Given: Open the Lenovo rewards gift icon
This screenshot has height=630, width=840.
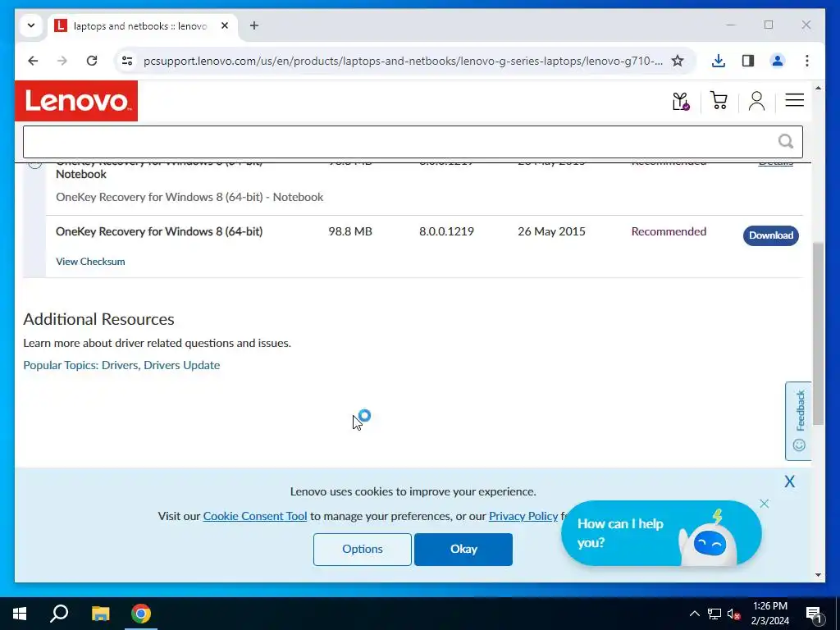Looking at the screenshot, I should pos(680,101).
